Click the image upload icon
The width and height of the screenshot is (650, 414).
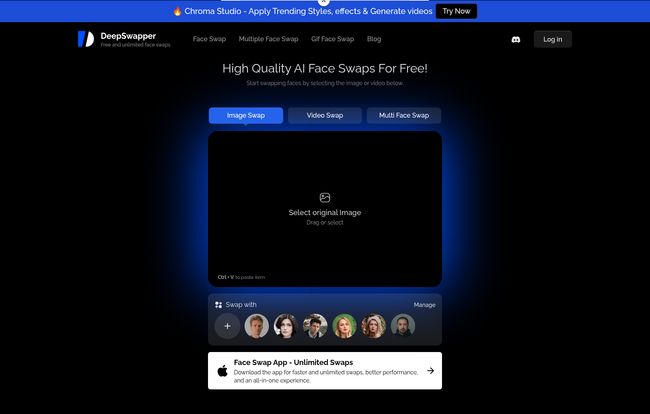tap(325, 198)
